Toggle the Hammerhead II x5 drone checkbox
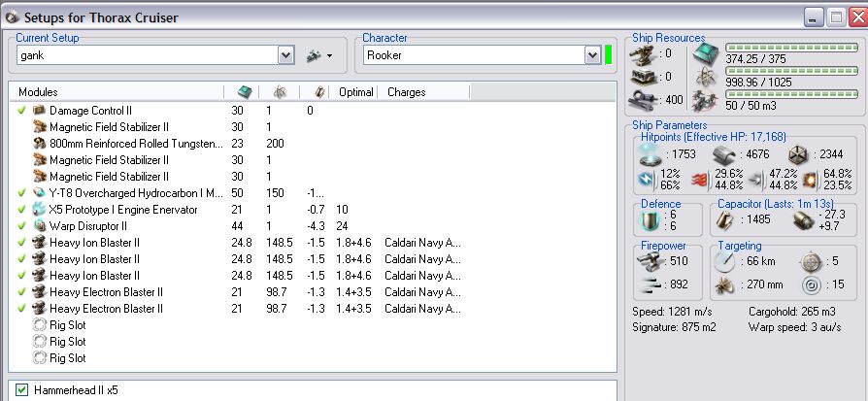This screenshot has height=401, width=868. click(21, 390)
